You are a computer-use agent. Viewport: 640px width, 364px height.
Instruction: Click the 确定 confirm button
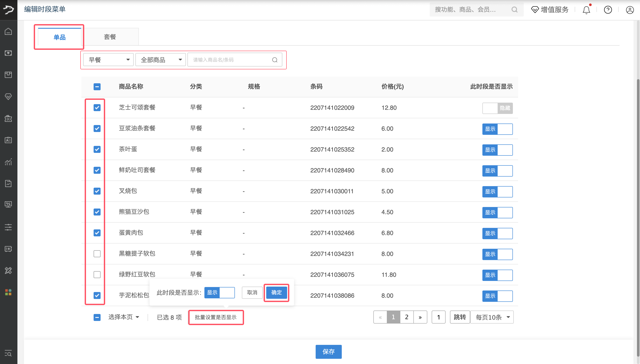click(276, 292)
